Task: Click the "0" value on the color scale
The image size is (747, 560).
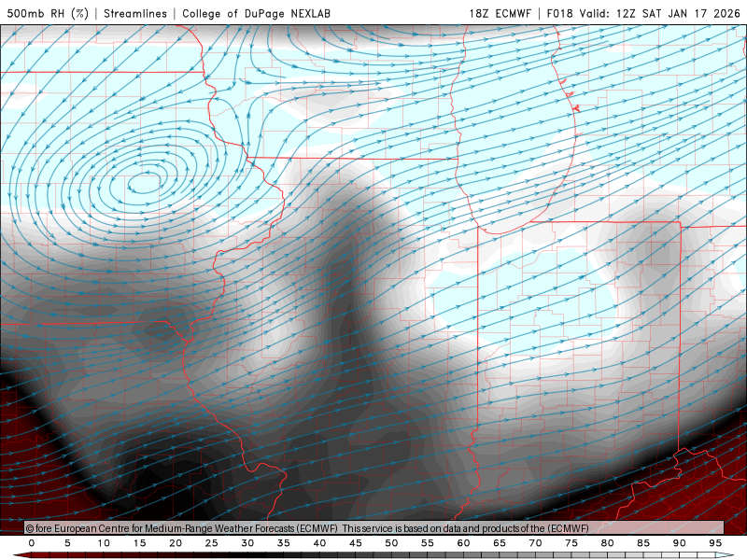Action: (x=32, y=543)
